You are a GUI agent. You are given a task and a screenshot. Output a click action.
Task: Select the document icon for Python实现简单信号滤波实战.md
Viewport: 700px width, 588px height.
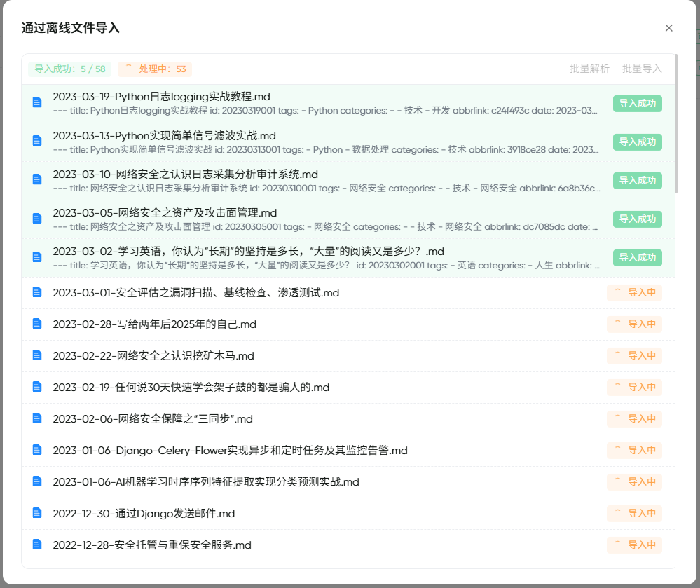36,141
